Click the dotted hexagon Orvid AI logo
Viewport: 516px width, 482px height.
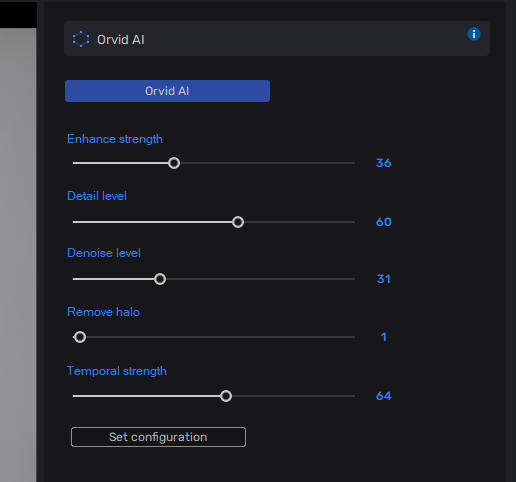pyautogui.click(x=81, y=39)
